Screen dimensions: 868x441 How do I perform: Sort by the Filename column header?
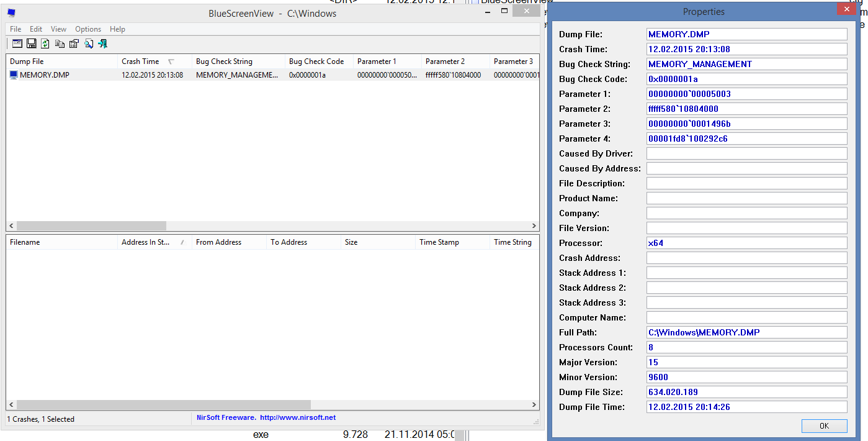[x=62, y=242]
